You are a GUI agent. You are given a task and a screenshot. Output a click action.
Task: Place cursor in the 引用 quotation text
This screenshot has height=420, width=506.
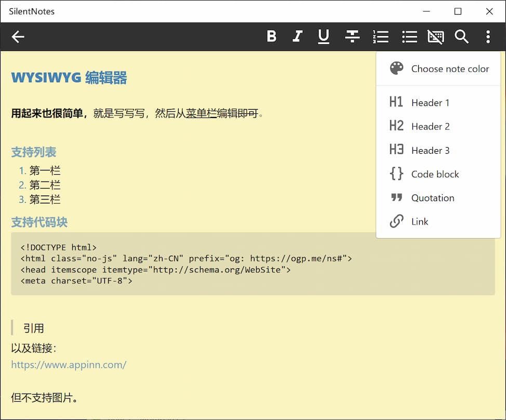33,328
